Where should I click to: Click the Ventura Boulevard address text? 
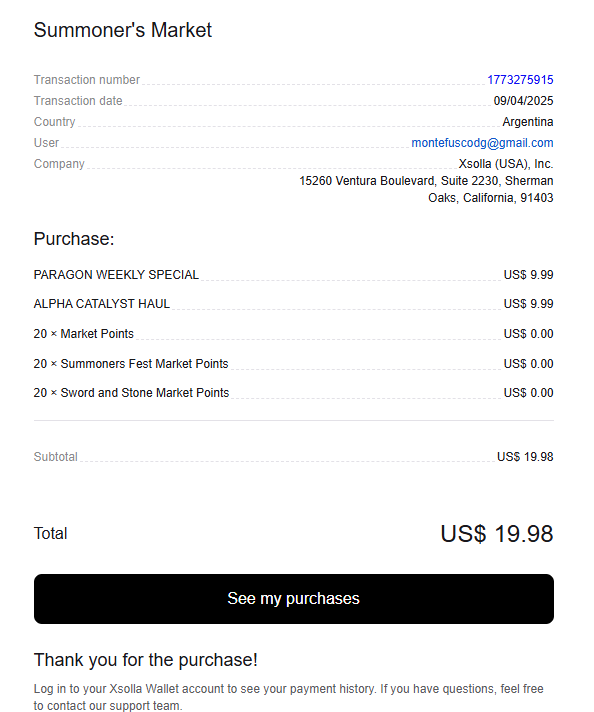point(426,189)
